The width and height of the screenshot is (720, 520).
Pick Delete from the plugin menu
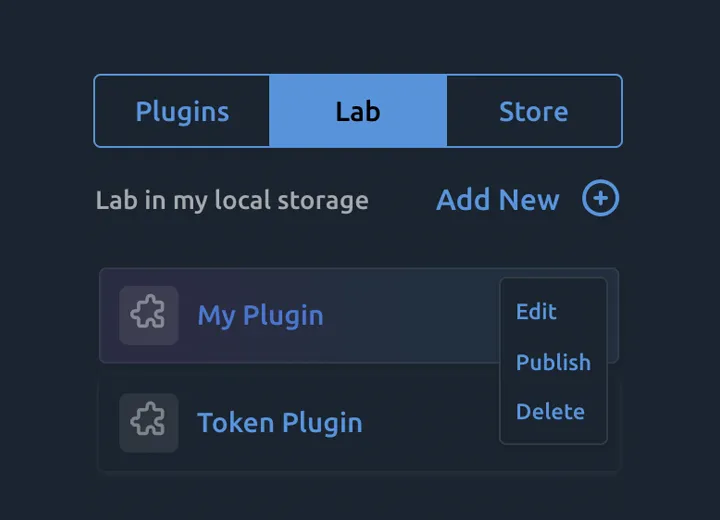click(x=550, y=411)
